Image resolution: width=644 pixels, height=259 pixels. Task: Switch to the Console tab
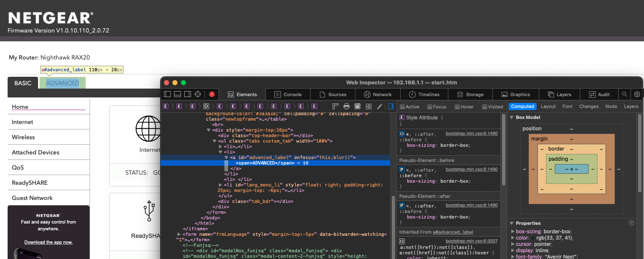tap(288, 94)
